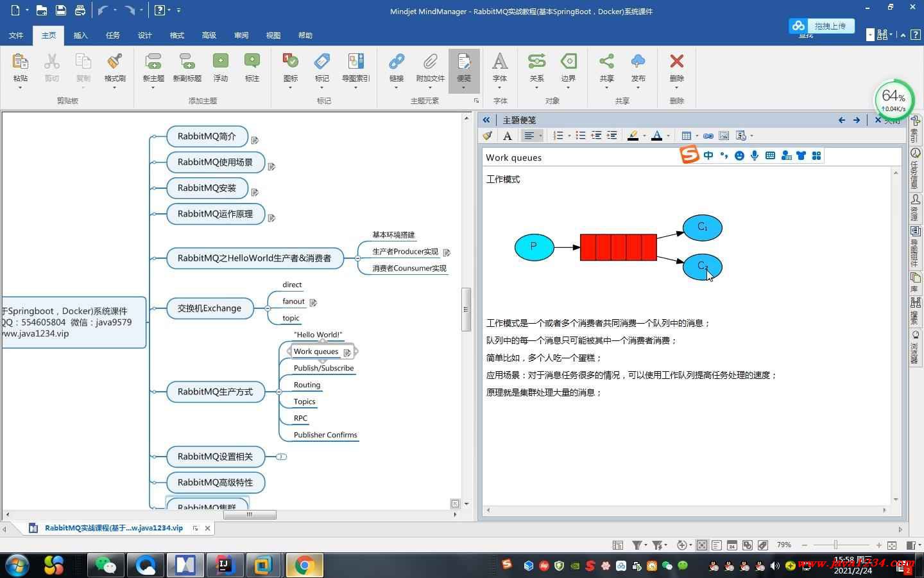Screen dimensions: 924x578
Task: Expand the RabbitMQ设置相关 branch
Action: pyautogui.click(x=281, y=457)
